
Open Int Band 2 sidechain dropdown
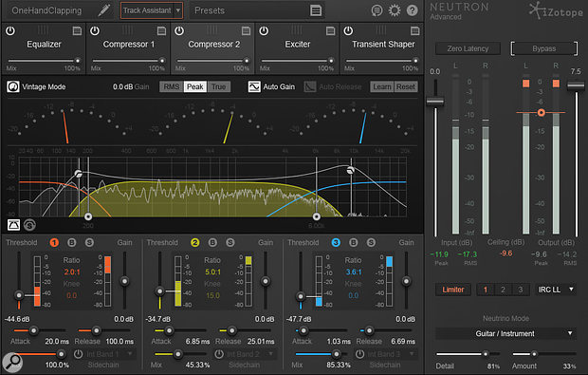[250, 354]
